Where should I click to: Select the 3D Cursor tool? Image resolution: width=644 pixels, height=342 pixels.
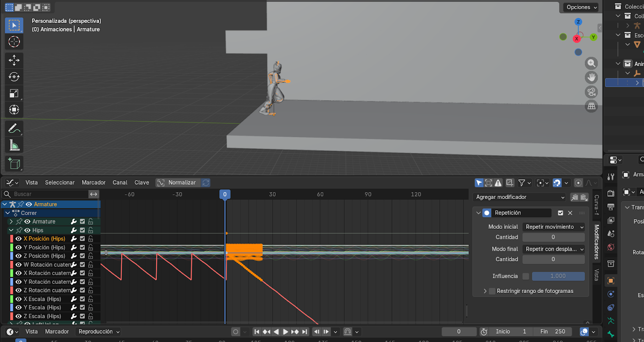coord(14,42)
